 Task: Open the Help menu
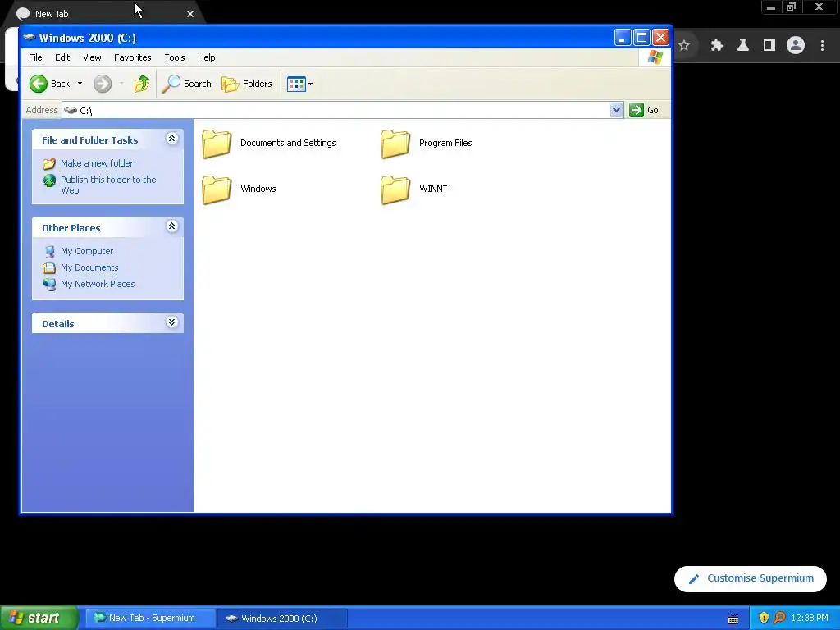(x=206, y=57)
